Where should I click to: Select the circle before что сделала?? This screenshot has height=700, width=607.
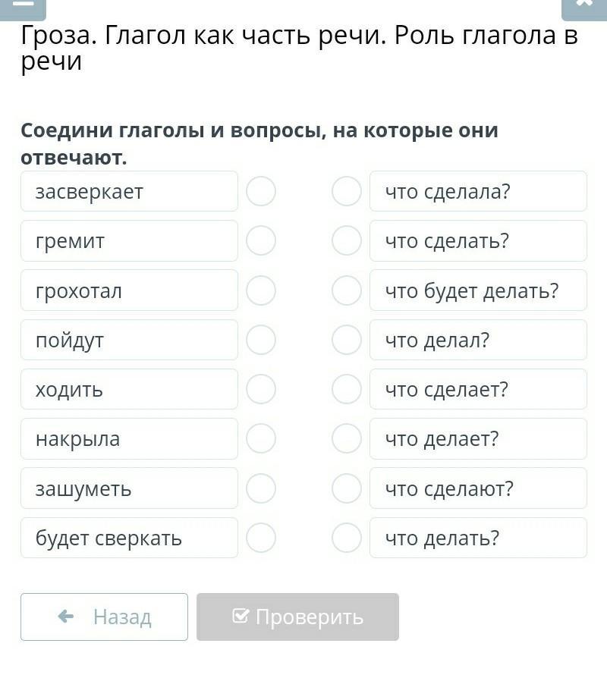coord(347,191)
